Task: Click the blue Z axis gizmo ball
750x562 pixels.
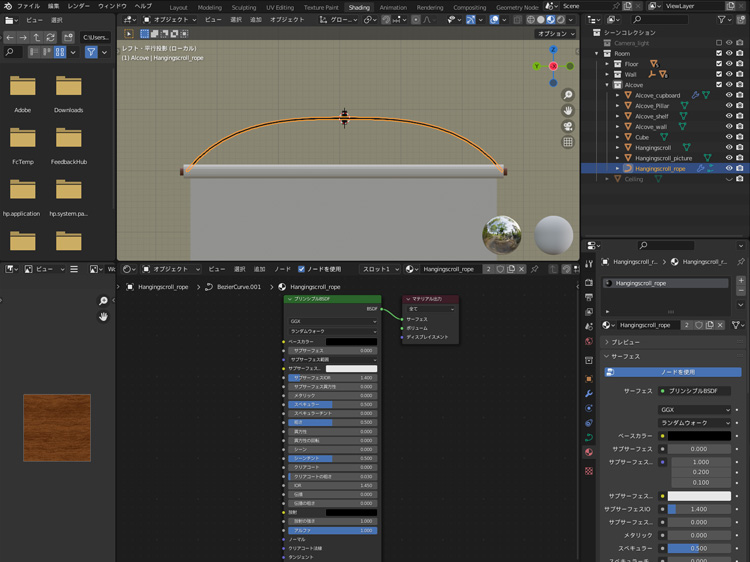Action: click(553, 49)
